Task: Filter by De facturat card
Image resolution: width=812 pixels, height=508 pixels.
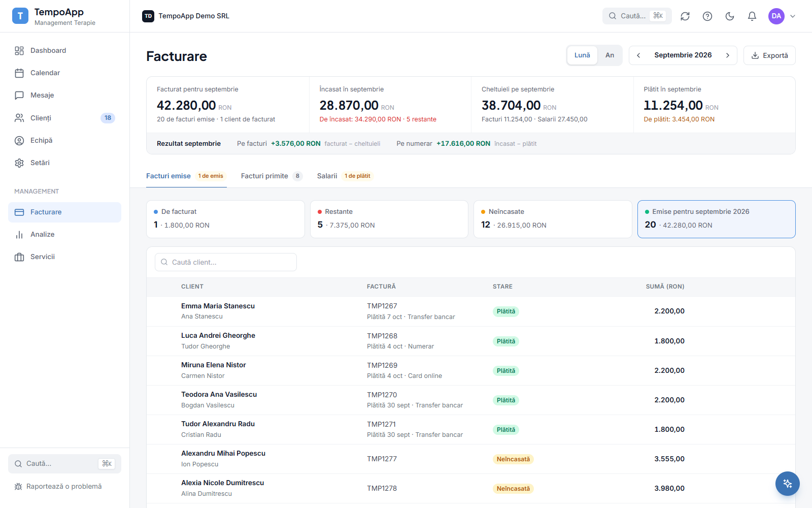Action: pyautogui.click(x=225, y=219)
